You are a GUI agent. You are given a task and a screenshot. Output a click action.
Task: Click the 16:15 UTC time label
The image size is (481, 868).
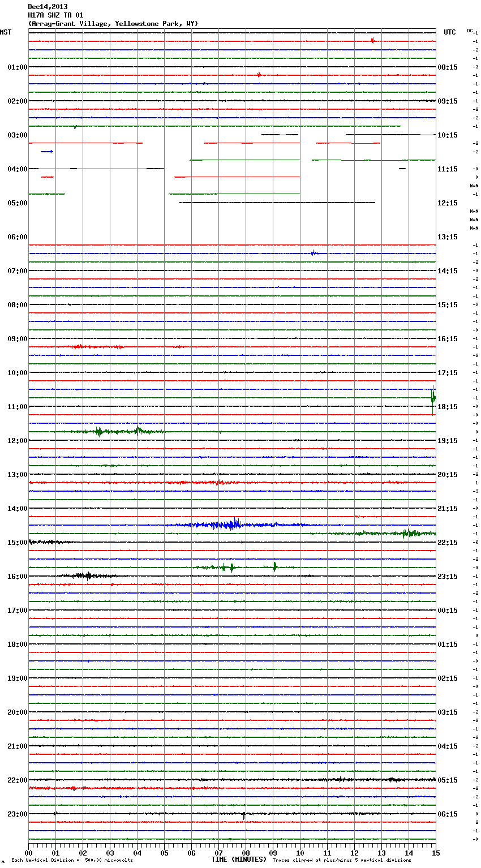[448, 339]
